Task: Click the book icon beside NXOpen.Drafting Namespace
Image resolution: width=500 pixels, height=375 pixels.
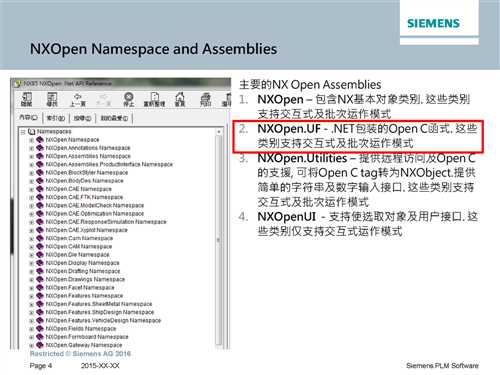Action: 40,271
